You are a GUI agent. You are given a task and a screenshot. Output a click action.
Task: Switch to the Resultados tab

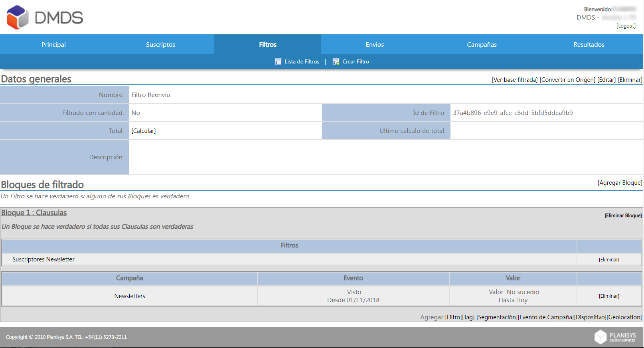tap(589, 44)
